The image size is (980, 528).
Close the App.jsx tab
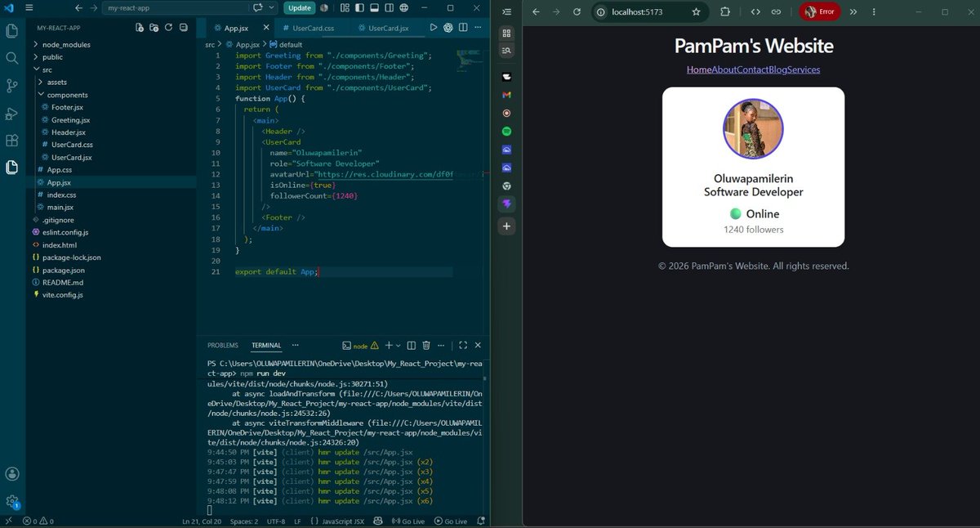(x=265, y=27)
